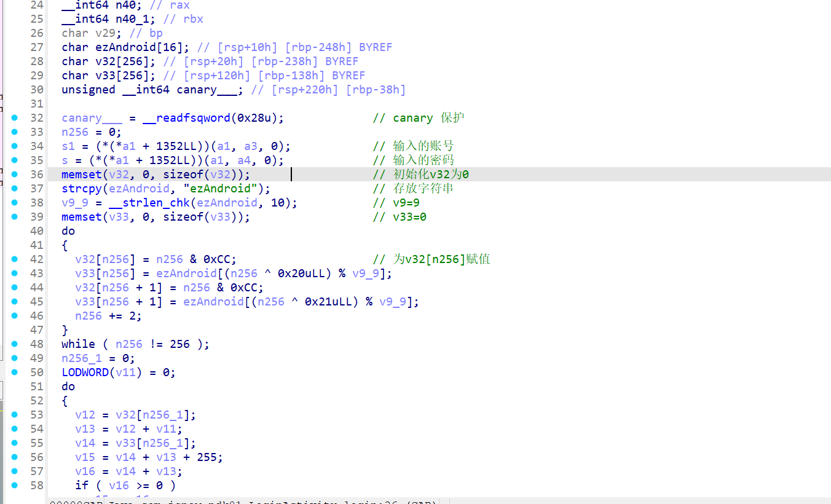Click the gutter dot beside line 45

(x=15, y=302)
